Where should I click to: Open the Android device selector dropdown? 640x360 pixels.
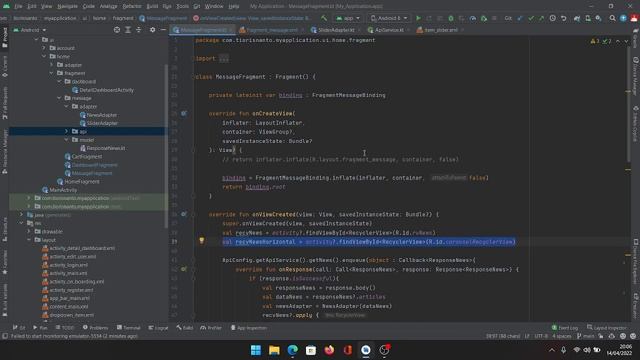(x=389, y=18)
